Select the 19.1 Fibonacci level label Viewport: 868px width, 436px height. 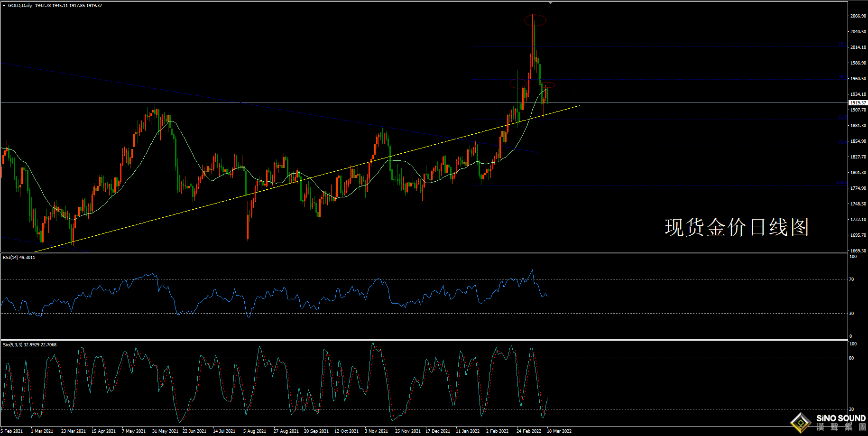(842, 45)
